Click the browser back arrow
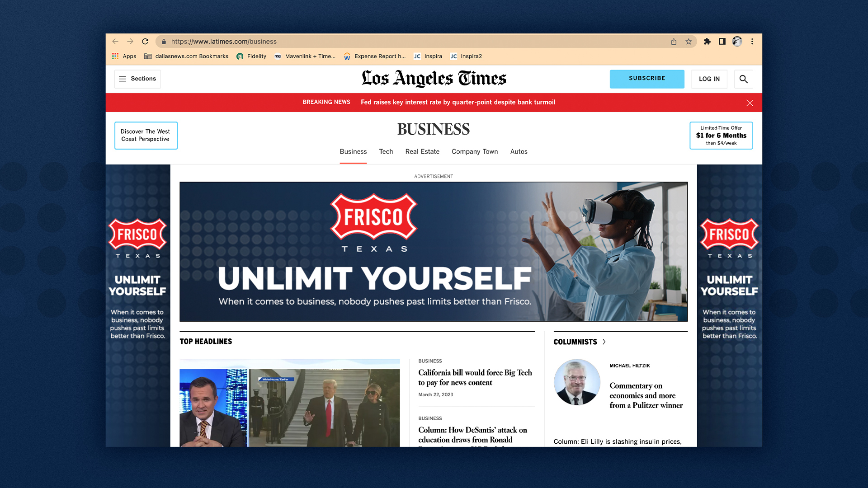 coord(115,42)
